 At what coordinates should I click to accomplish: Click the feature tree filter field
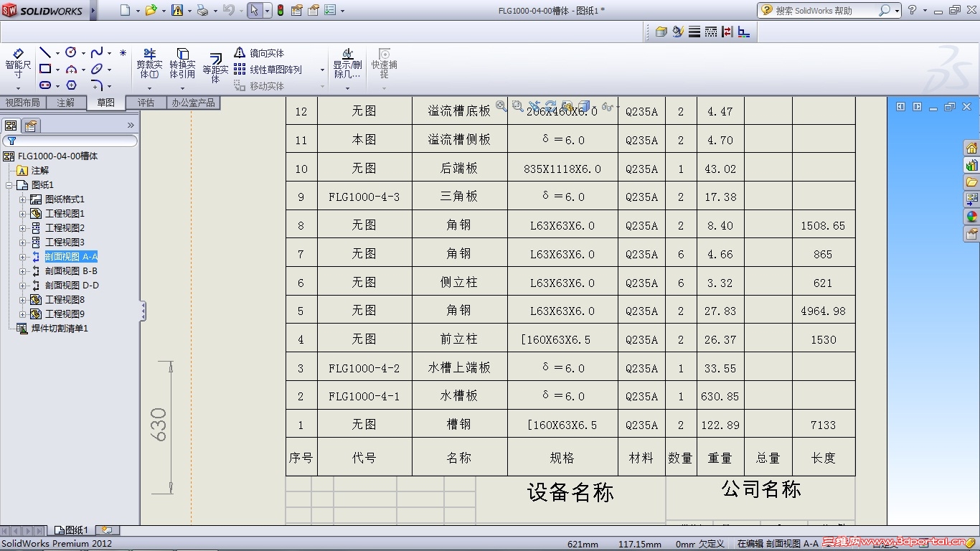[x=70, y=141]
